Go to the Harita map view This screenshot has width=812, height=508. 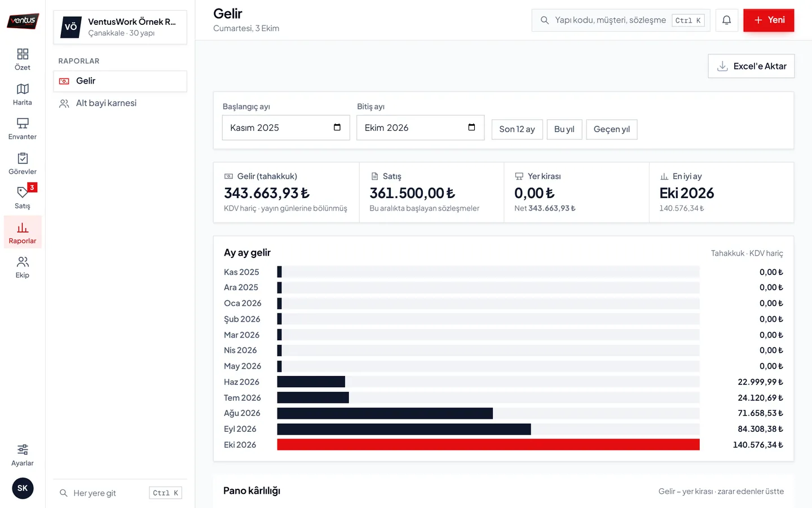click(x=23, y=94)
